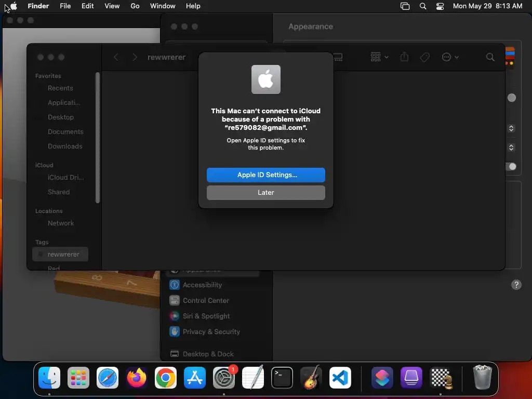Launch Visual Studio Code from the Dock
532x399 pixels.
[340, 378]
